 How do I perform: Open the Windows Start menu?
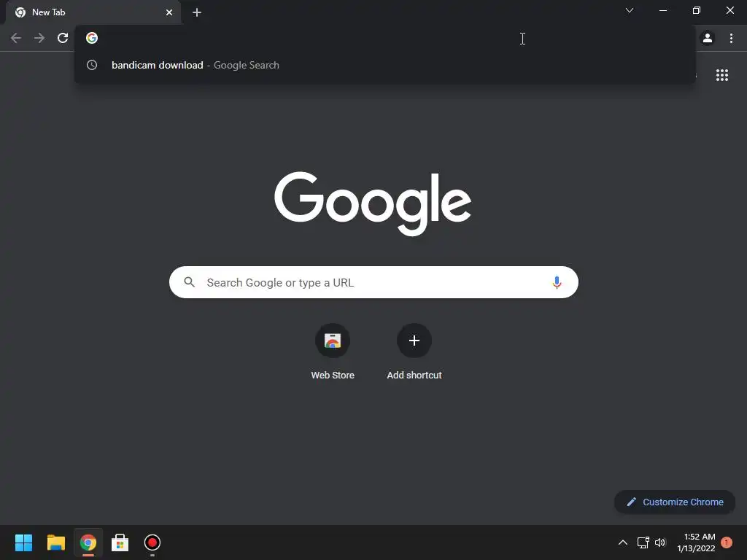click(x=23, y=542)
